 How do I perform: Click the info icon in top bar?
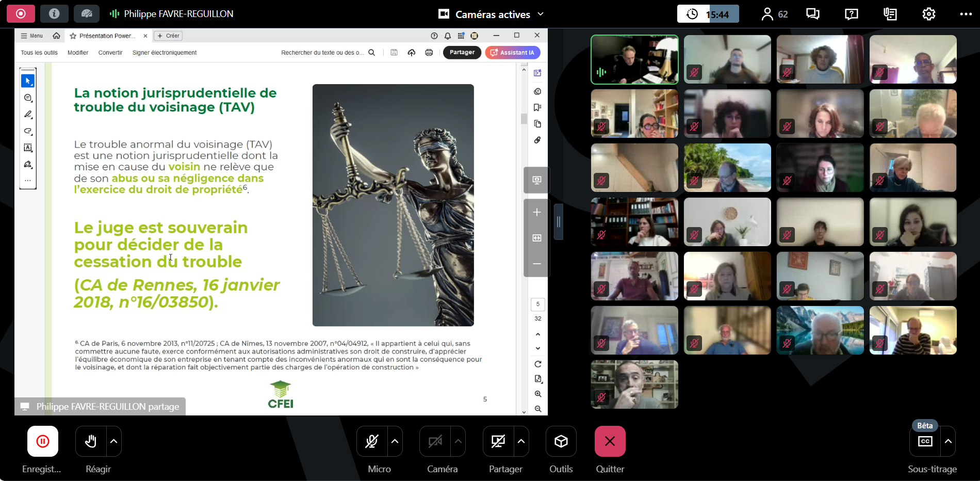[54, 14]
